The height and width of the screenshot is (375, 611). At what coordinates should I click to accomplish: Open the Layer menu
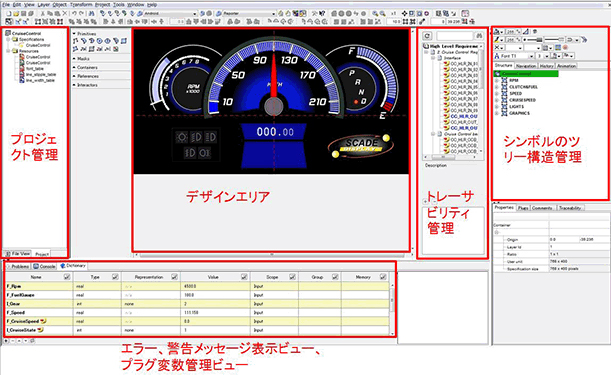(x=43, y=5)
